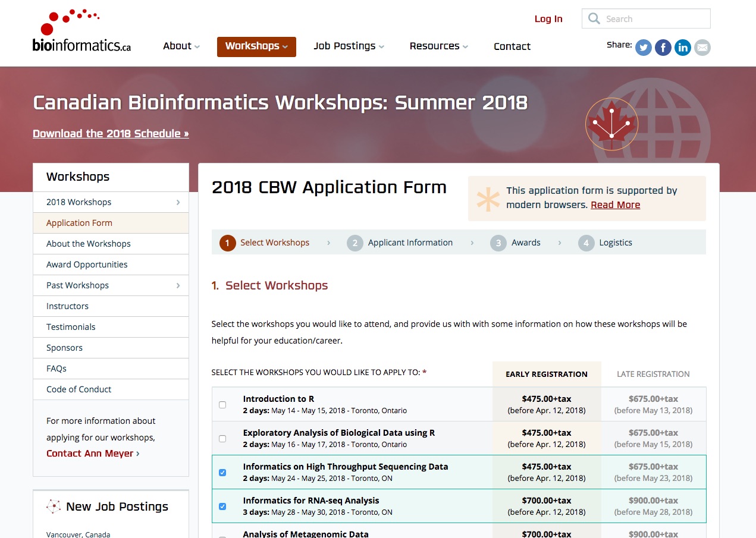Download the 2018 Schedule
Image resolution: width=756 pixels, height=538 pixels.
[111, 134]
